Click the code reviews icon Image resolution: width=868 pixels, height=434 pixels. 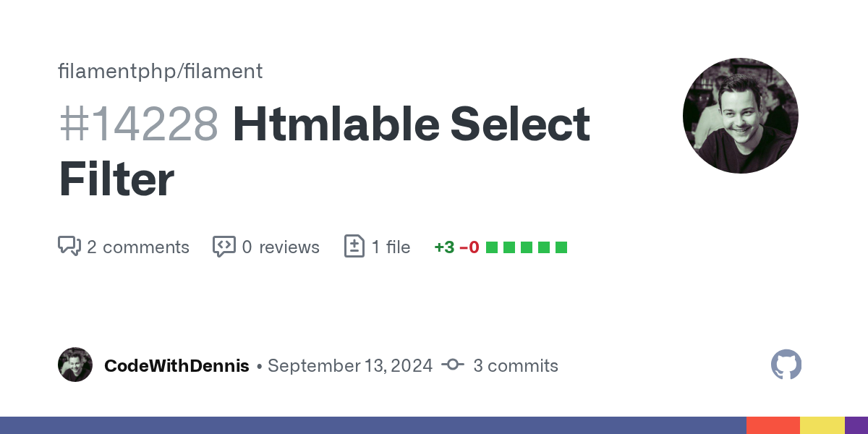point(224,247)
